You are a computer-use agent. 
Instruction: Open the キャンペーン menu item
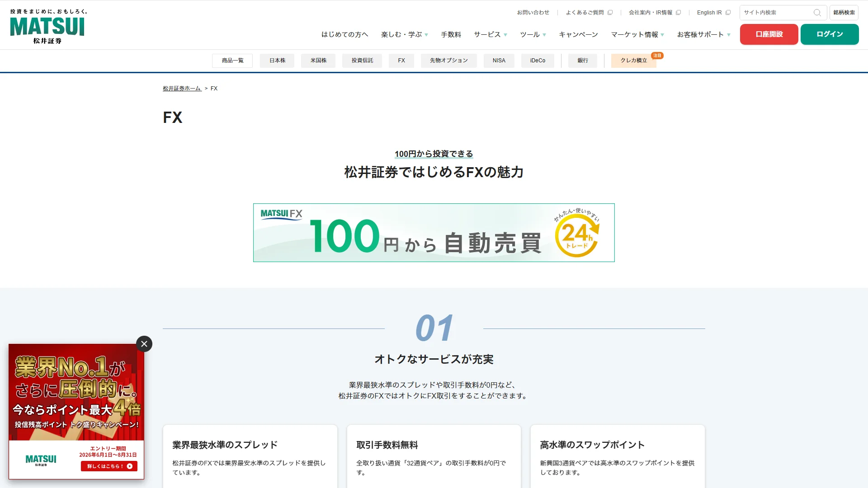coord(578,34)
